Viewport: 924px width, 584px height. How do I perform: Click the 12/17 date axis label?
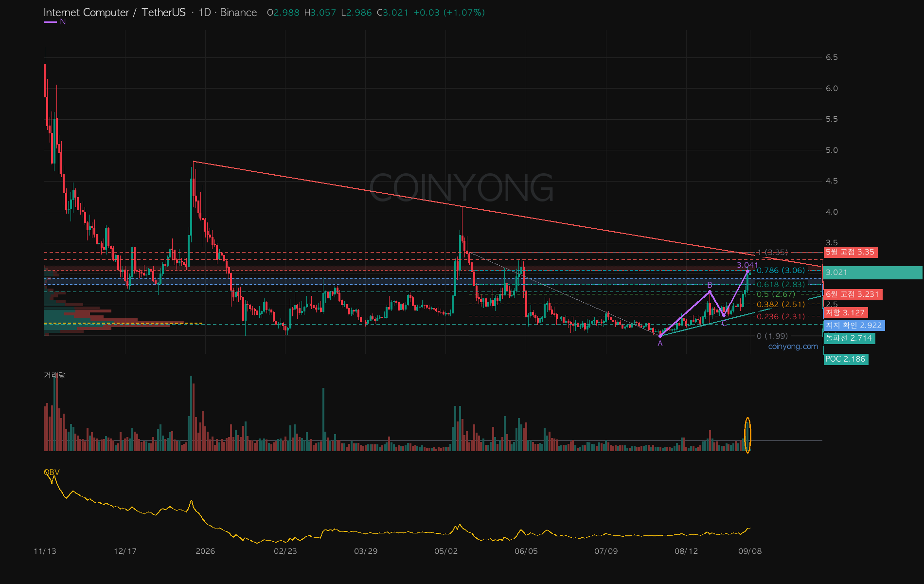(x=125, y=551)
